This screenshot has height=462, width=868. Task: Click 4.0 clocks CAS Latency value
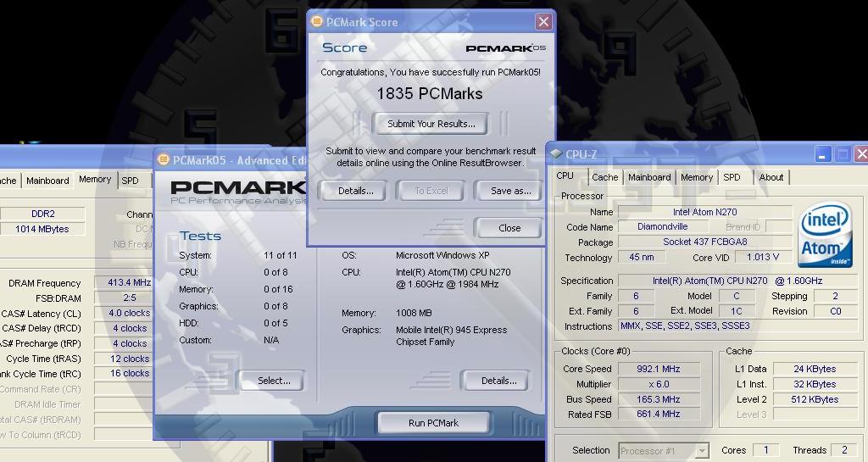[124, 313]
